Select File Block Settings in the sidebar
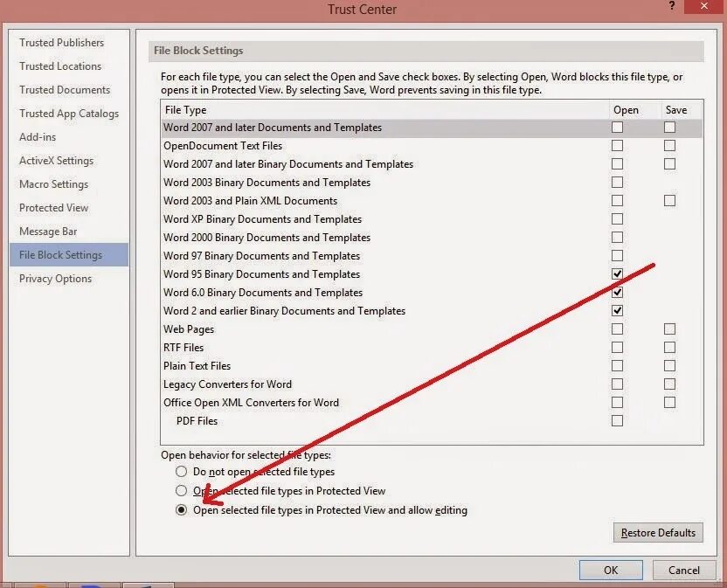Screen dimensions: 727x588 (x=69, y=254)
